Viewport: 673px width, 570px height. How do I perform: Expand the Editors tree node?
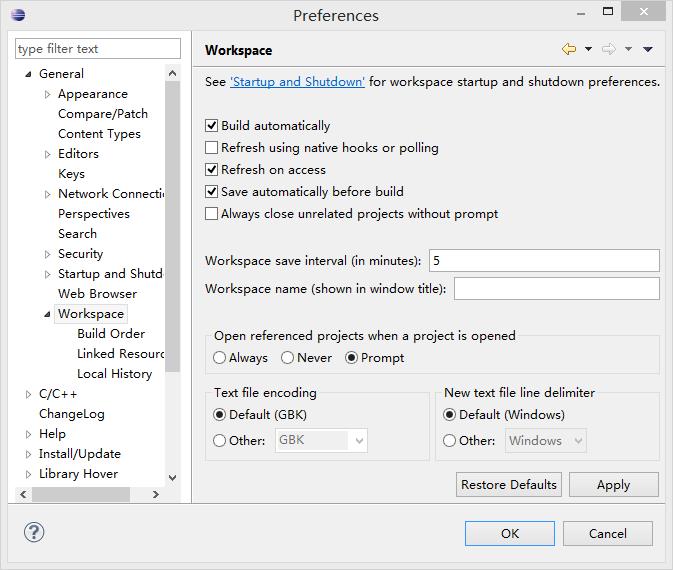pyautogui.click(x=48, y=154)
